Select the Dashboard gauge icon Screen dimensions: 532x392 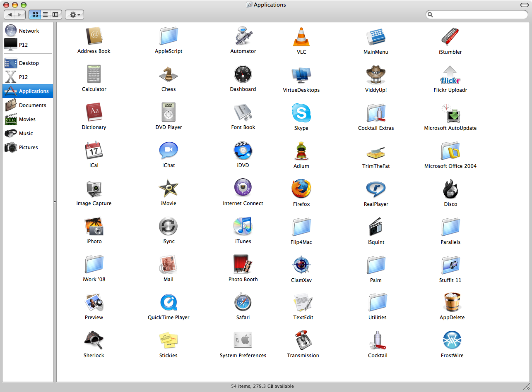(x=243, y=74)
